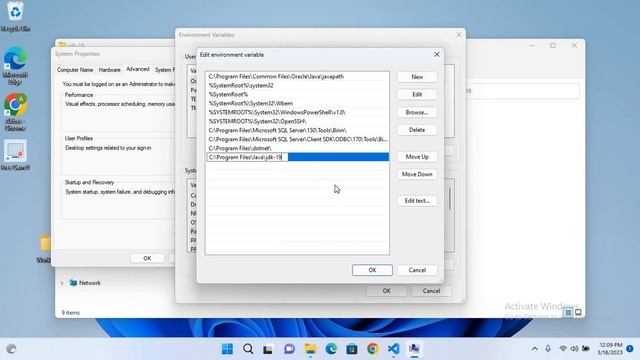Switch to the Computer Name tab
This screenshot has width=640, height=360.
(x=75, y=70)
